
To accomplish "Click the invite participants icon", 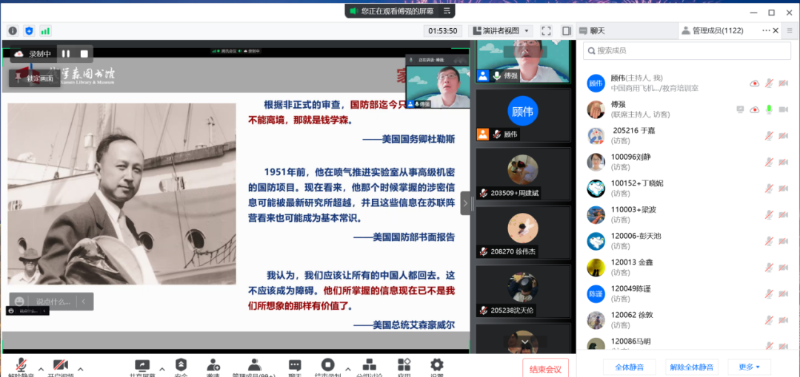I will pyautogui.click(x=213, y=365).
